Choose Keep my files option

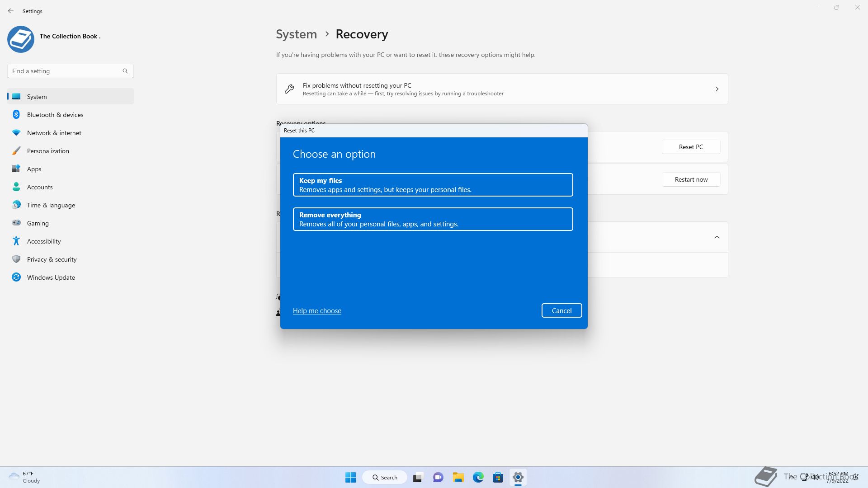(433, 185)
